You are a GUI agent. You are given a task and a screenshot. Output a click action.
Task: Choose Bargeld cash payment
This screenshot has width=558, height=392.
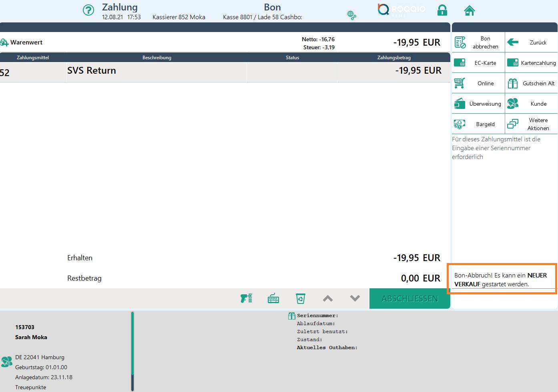tap(478, 124)
